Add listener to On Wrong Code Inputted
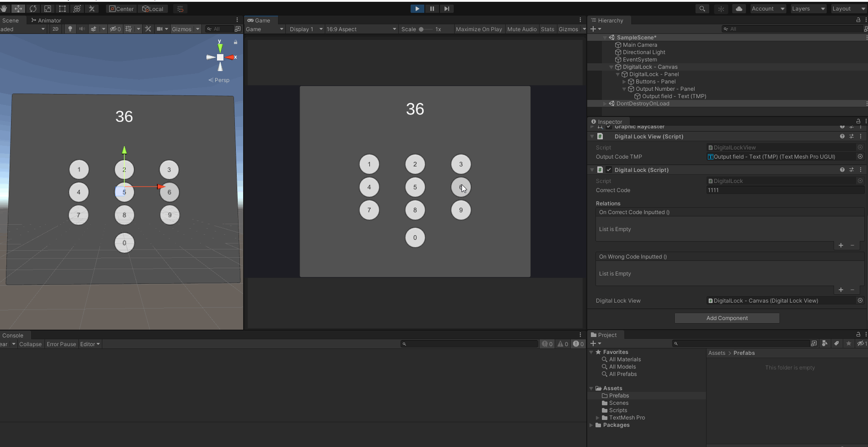The height and width of the screenshot is (447, 868). pyautogui.click(x=840, y=290)
